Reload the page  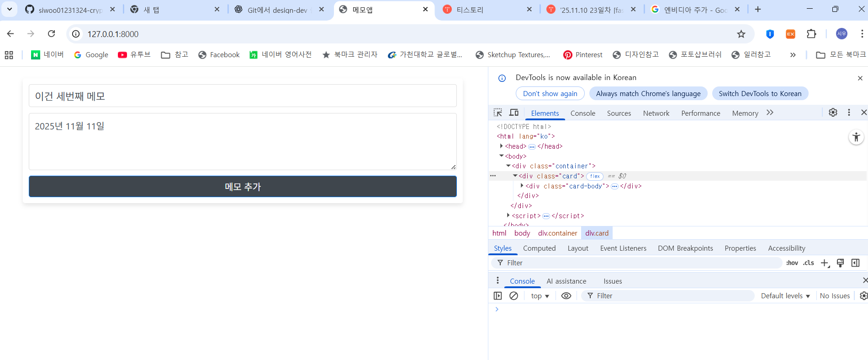point(52,34)
